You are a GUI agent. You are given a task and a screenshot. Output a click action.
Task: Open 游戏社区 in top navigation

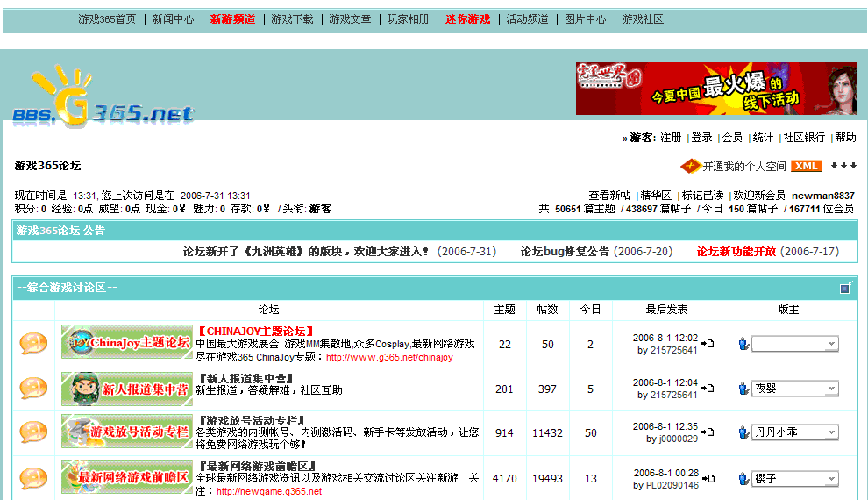[643, 19]
